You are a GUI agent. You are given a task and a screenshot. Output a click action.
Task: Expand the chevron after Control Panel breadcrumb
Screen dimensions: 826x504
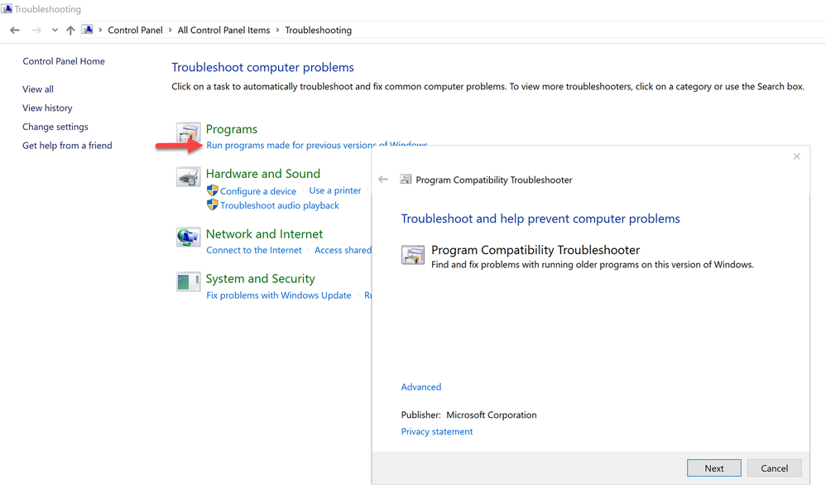click(x=170, y=31)
